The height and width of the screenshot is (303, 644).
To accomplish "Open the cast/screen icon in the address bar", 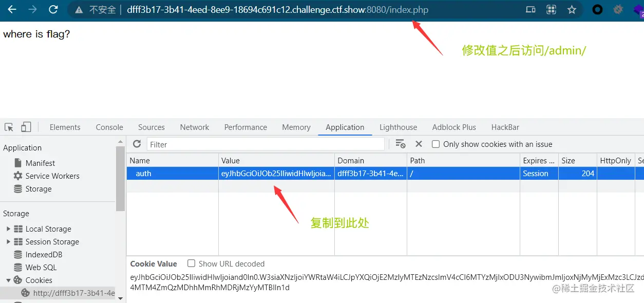I will (531, 10).
